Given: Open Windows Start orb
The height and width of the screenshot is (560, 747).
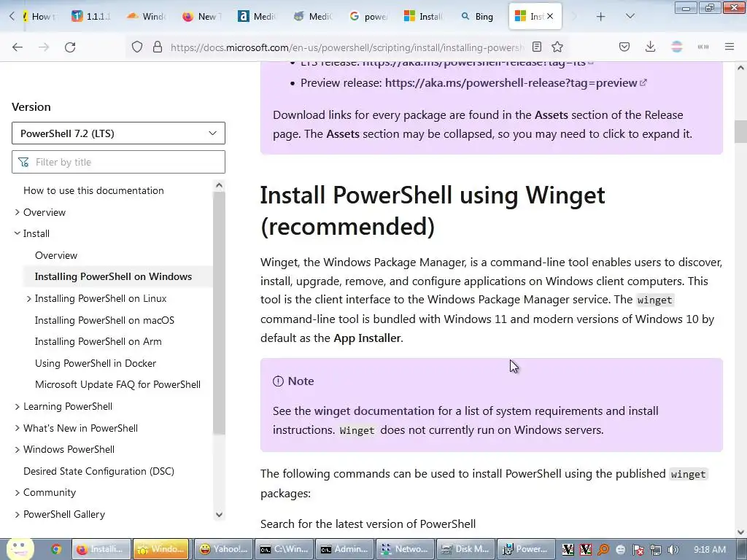Looking at the screenshot, I should (19, 549).
